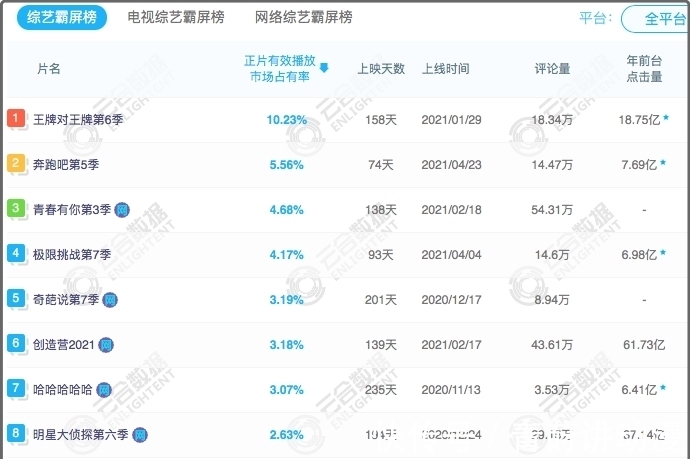This screenshot has height=459, width=690.
Task: Click the 2020/11/13 date cell
Action: coord(451,390)
